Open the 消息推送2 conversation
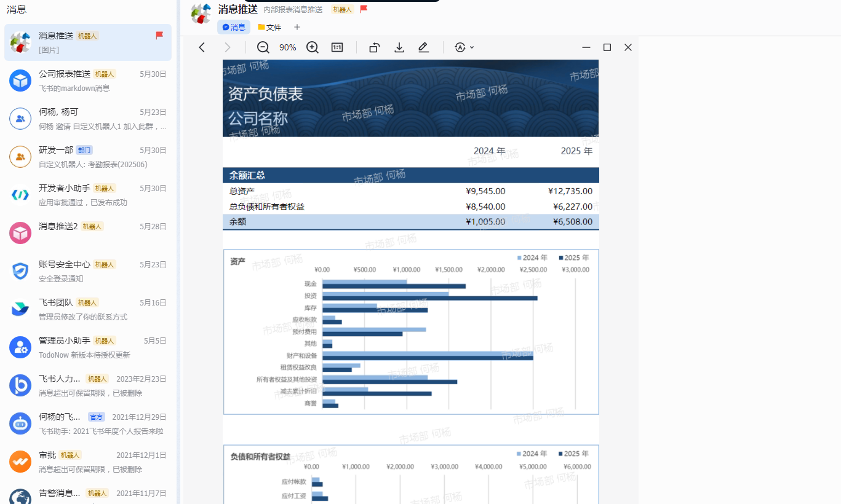Screen dimensions: 841x504 point(88,233)
